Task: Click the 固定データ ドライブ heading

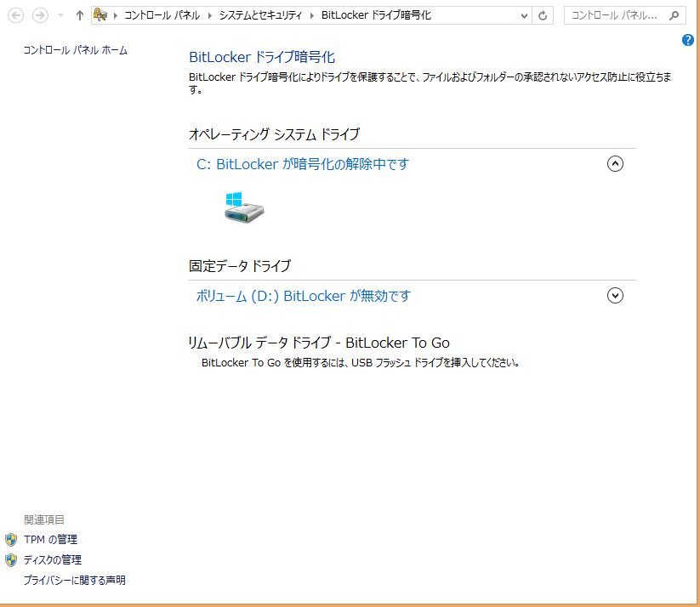Action: coord(240,266)
